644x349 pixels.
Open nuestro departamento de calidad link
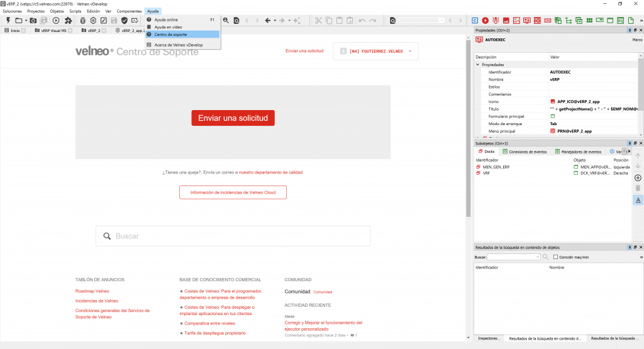270,172
